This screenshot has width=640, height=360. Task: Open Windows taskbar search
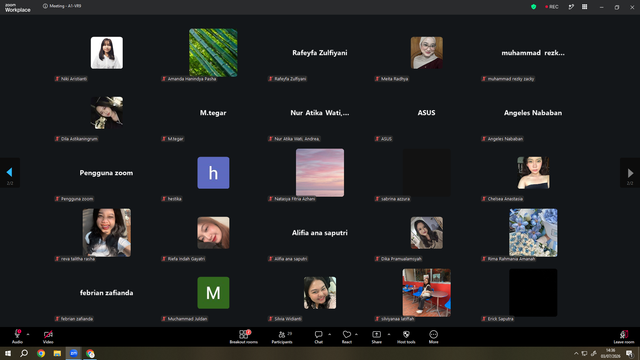point(24,353)
